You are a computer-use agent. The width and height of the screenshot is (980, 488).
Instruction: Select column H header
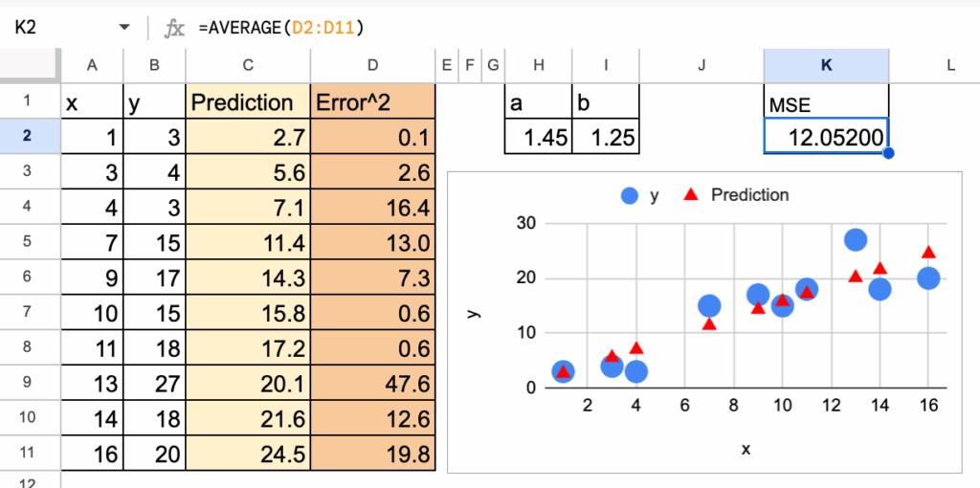pyautogui.click(x=538, y=65)
